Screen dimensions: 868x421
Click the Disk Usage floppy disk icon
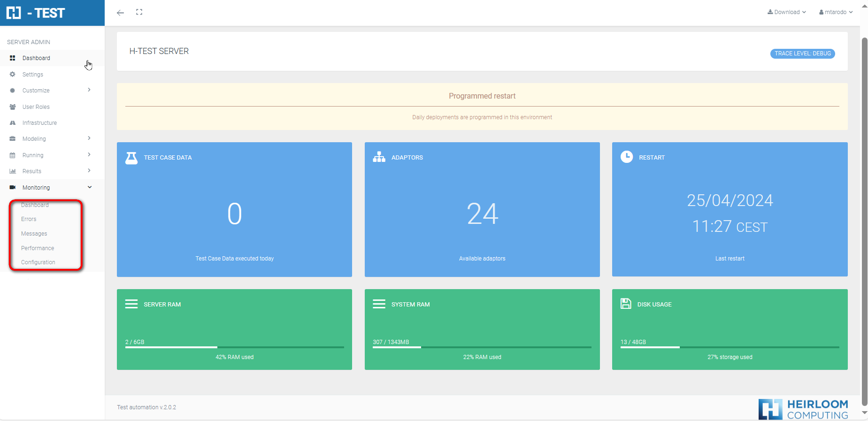pos(626,304)
